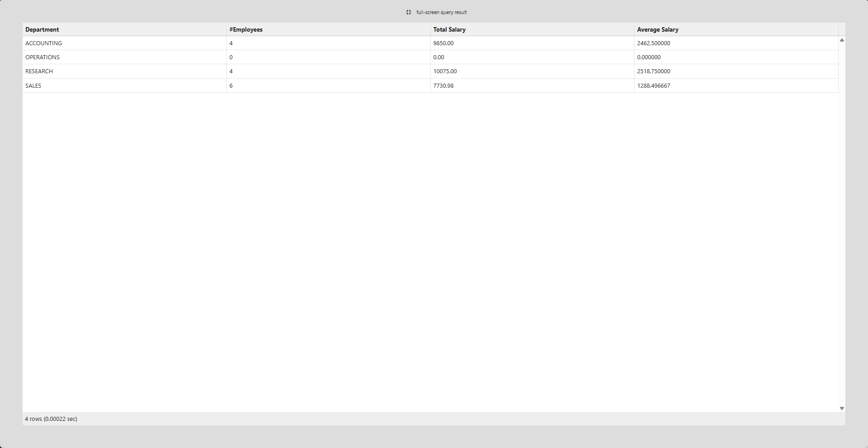Image resolution: width=868 pixels, height=448 pixels.
Task: Sort by the Total Salary column header
Action: (449, 29)
